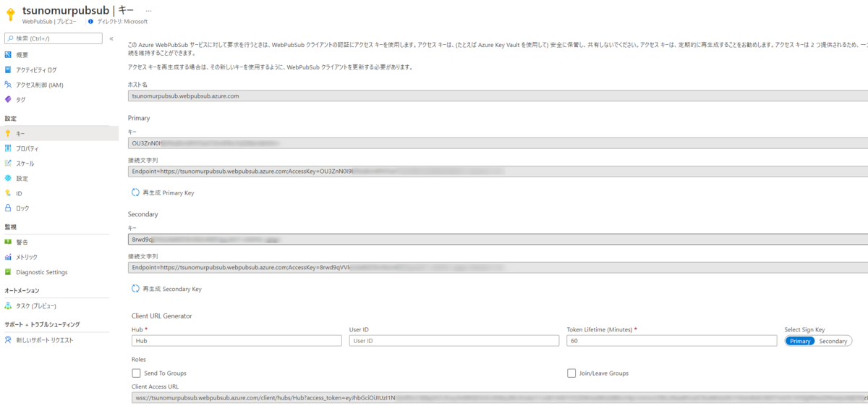Screen dimensions: 868x414
Task: Click the refresh icon for Primary Key
Action: point(135,193)
